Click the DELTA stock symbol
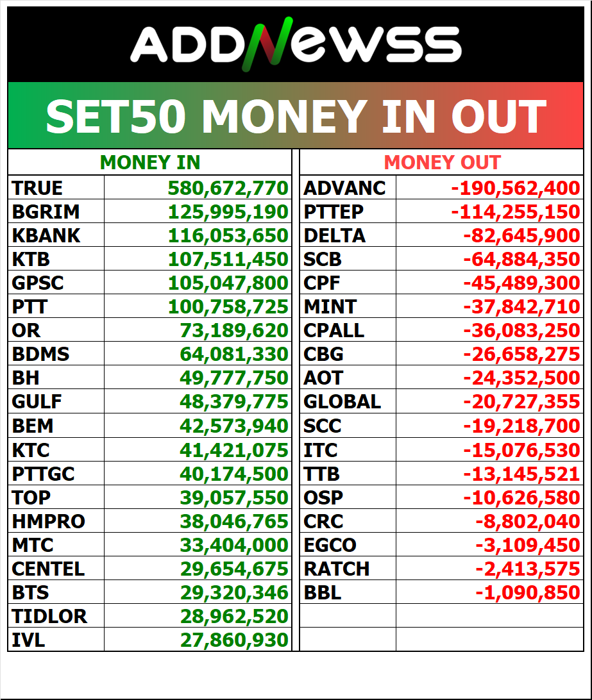Image resolution: width=592 pixels, height=700 pixels. click(334, 235)
